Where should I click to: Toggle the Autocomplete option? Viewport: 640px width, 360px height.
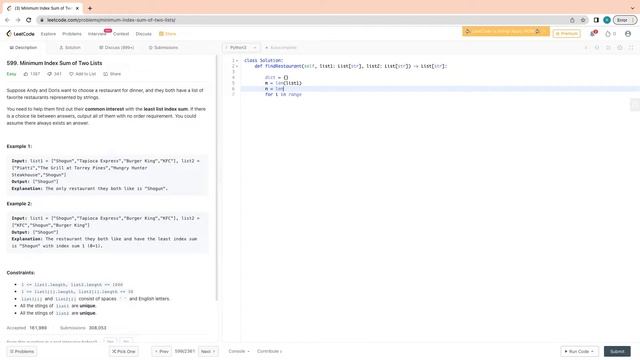coord(281,48)
